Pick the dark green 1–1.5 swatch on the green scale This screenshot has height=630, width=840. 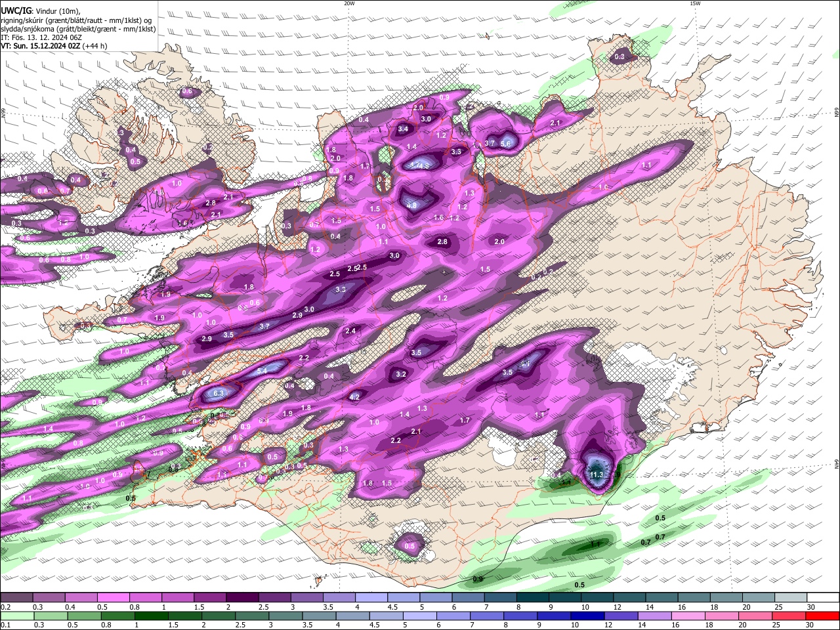click(x=151, y=616)
